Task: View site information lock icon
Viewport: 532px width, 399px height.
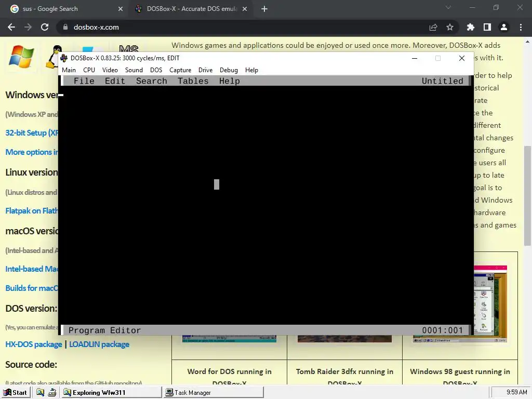Action: (65, 27)
